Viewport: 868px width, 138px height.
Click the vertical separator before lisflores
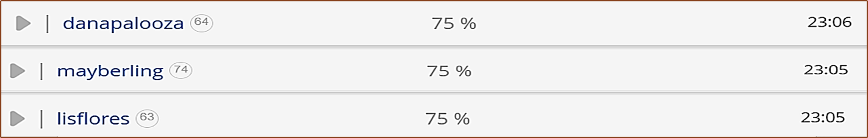pyautogui.click(x=42, y=119)
